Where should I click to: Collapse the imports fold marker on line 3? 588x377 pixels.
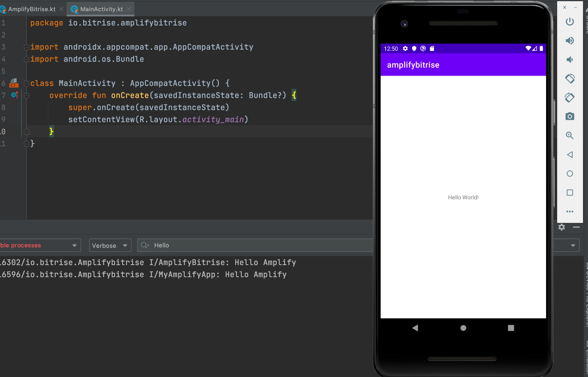(x=26, y=47)
